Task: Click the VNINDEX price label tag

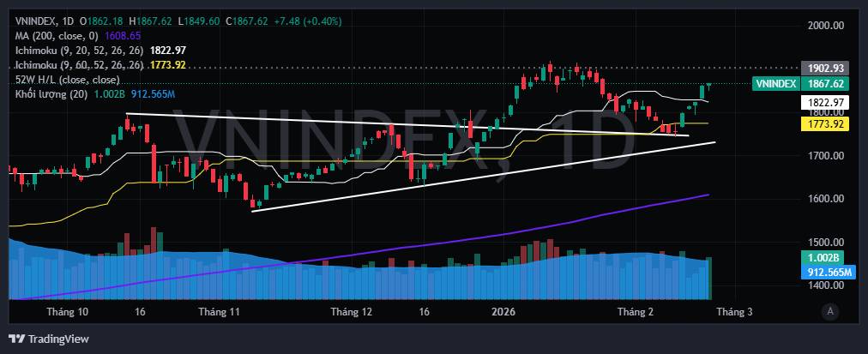Action: [x=775, y=84]
